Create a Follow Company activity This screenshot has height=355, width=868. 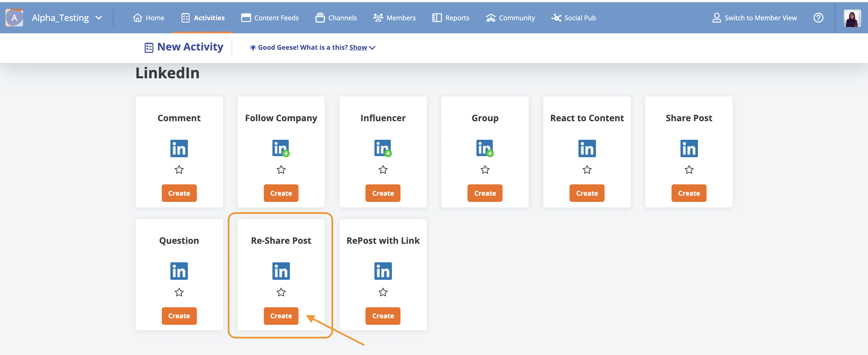[281, 193]
